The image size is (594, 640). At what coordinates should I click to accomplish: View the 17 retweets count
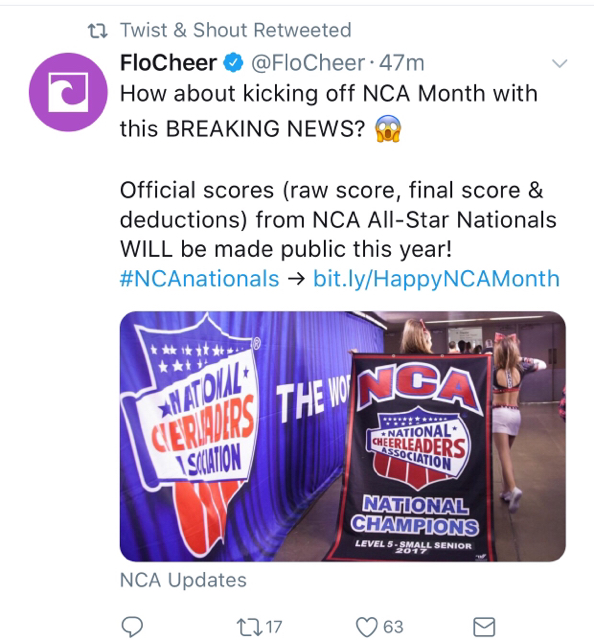pyautogui.click(x=274, y=627)
